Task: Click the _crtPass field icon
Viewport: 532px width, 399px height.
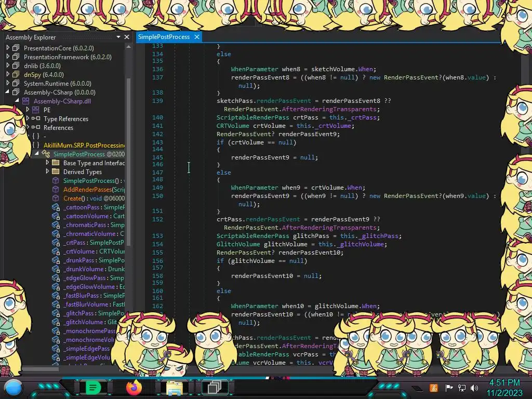Action: point(56,242)
